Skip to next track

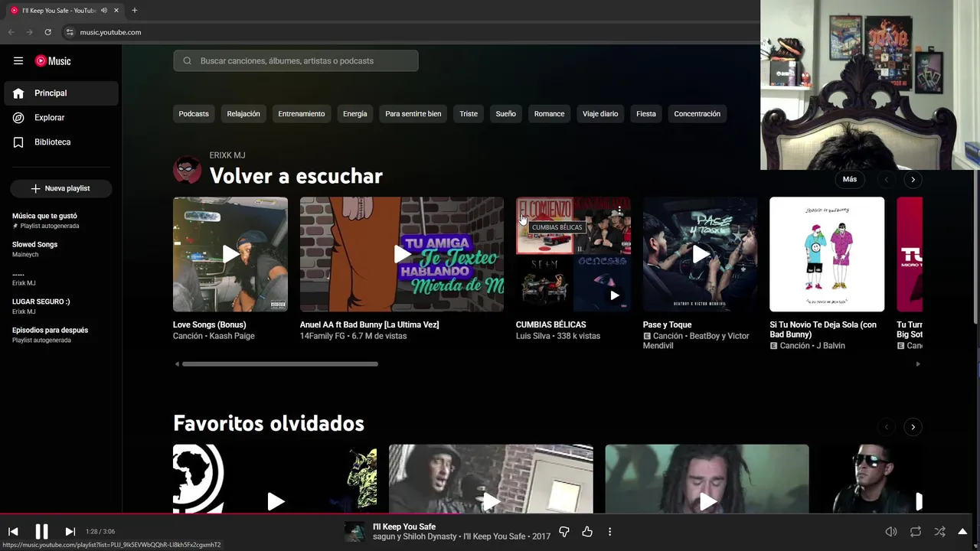coord(70,532)
